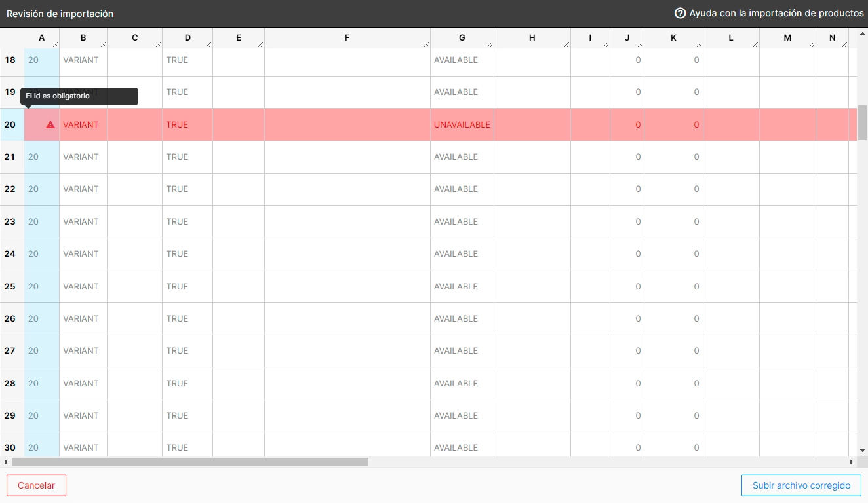Click the empty column H cell in row 26
Screen dimensions: 868x503
(x=532, y=318)
